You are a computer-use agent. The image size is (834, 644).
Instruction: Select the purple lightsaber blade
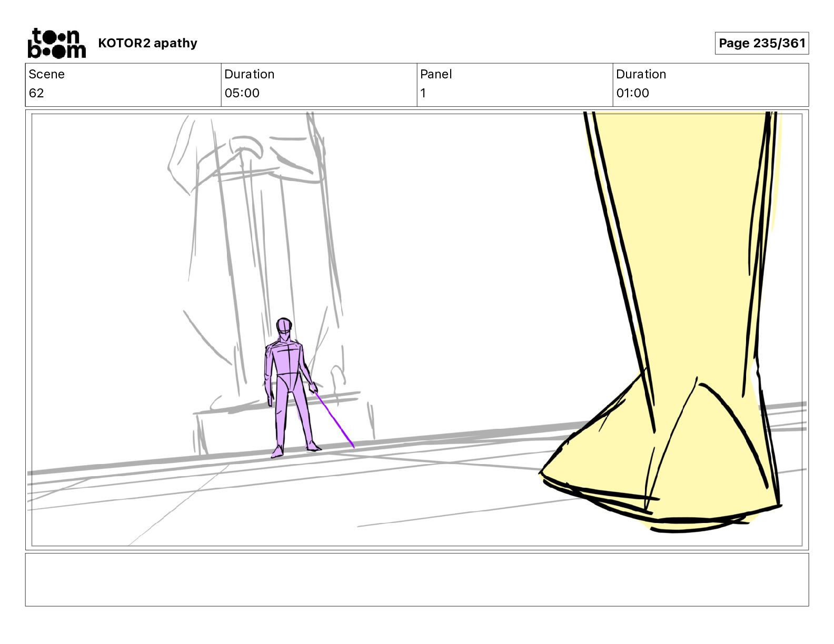click(335, 421)
